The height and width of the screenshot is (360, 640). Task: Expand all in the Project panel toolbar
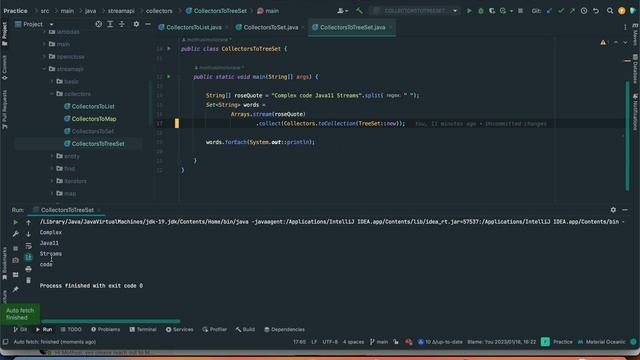coord(110,24)
